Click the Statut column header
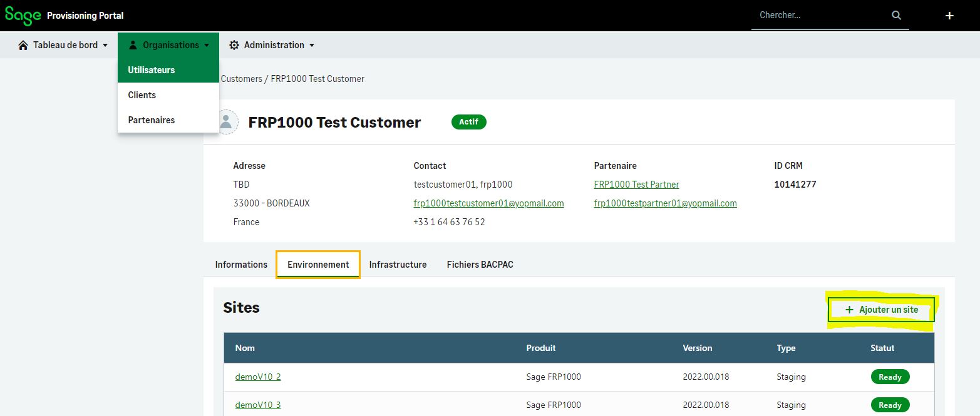The image size is (980, 416). (x=882, y=348)
